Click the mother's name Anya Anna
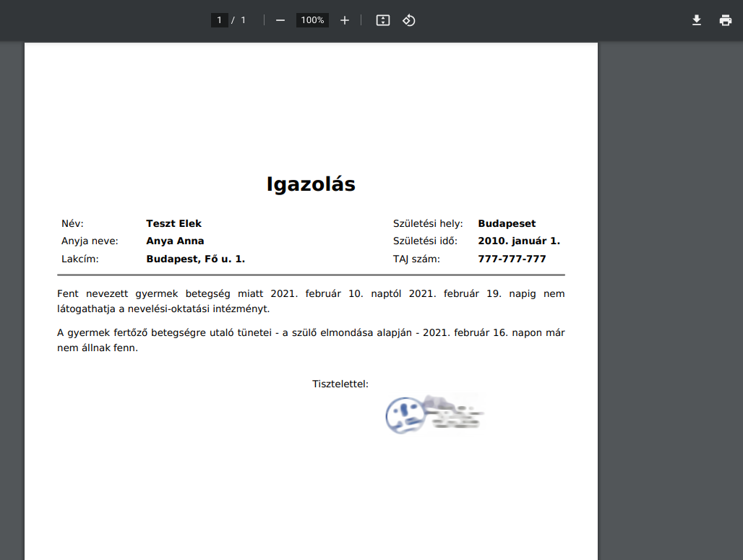This screenshot has width=743, height=560. pos(175,241)
